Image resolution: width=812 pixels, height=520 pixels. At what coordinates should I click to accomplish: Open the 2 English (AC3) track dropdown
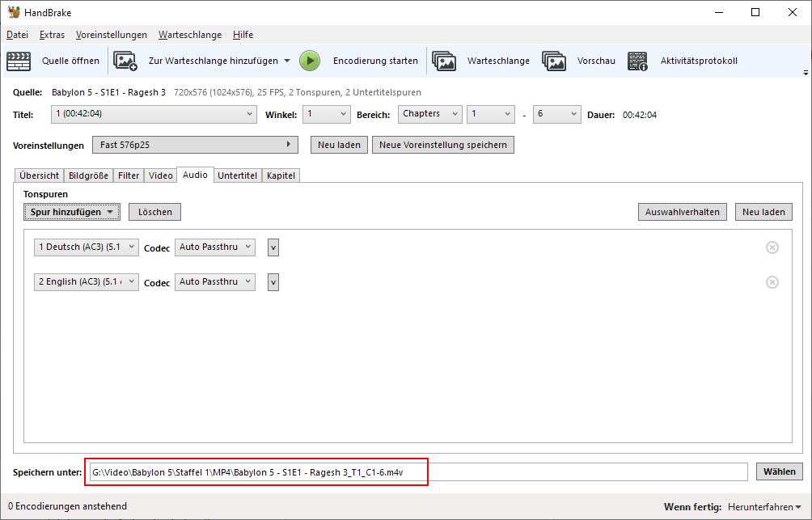tap(87, 282)
